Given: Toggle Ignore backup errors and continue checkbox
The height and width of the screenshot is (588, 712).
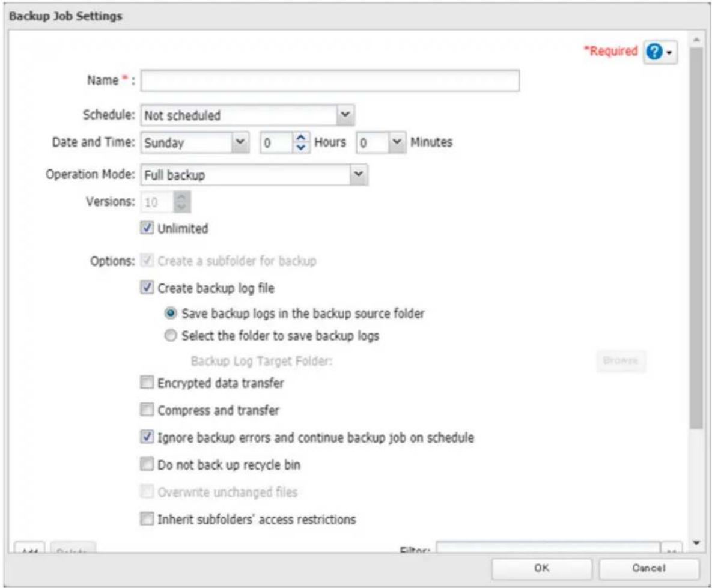Looking at the screenshot, I should tap(147, 437).
